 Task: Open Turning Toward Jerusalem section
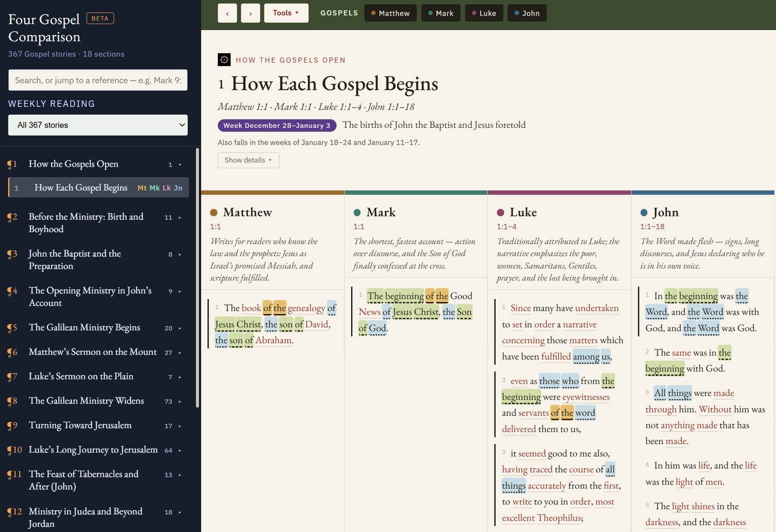(80, 425)
